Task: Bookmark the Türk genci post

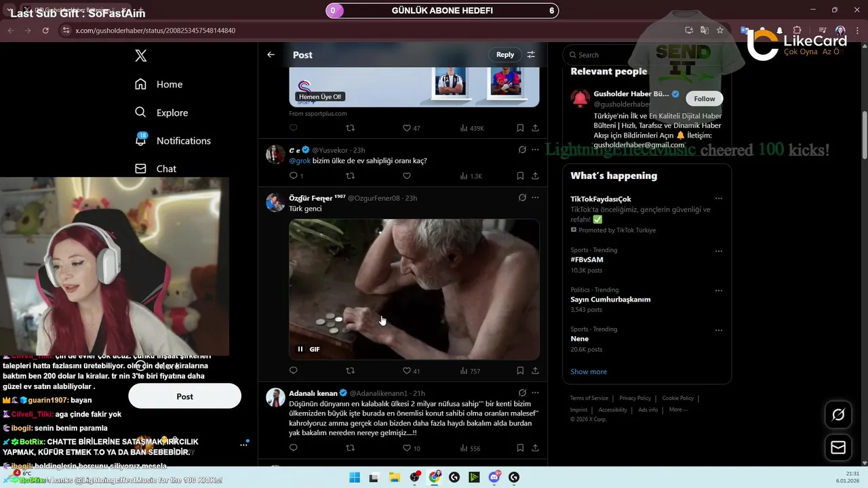Action: coord(520,371)
